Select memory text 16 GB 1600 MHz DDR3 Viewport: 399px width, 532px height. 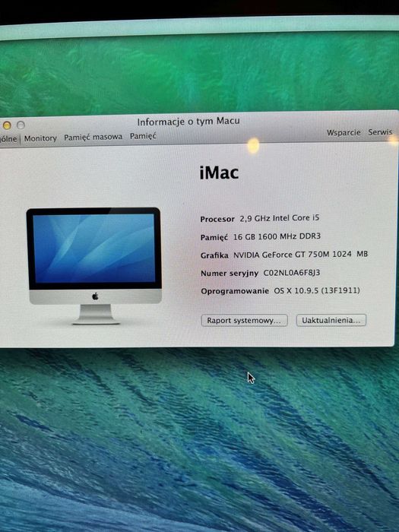click(277, 236)
